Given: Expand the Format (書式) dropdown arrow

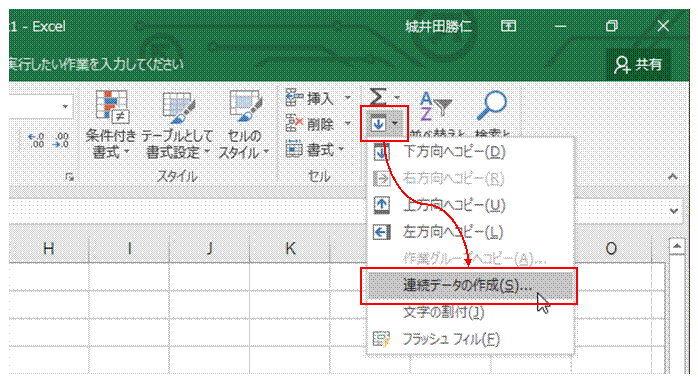Looking at the screenshot, I should click(x=342, y=149).
